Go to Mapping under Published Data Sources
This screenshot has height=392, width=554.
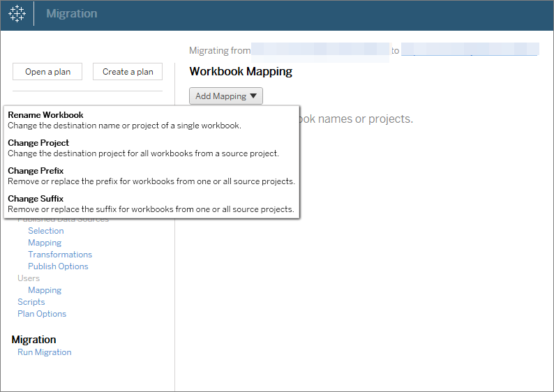click(45, 243)
